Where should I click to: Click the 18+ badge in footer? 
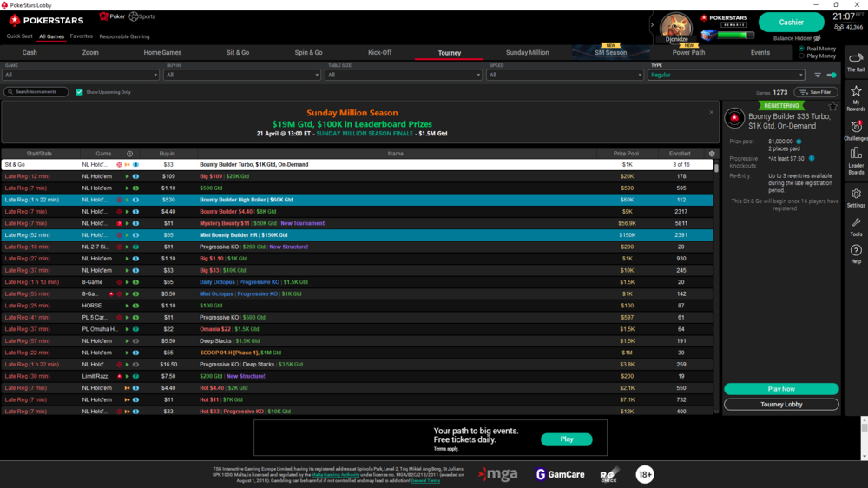coord(645,474)
